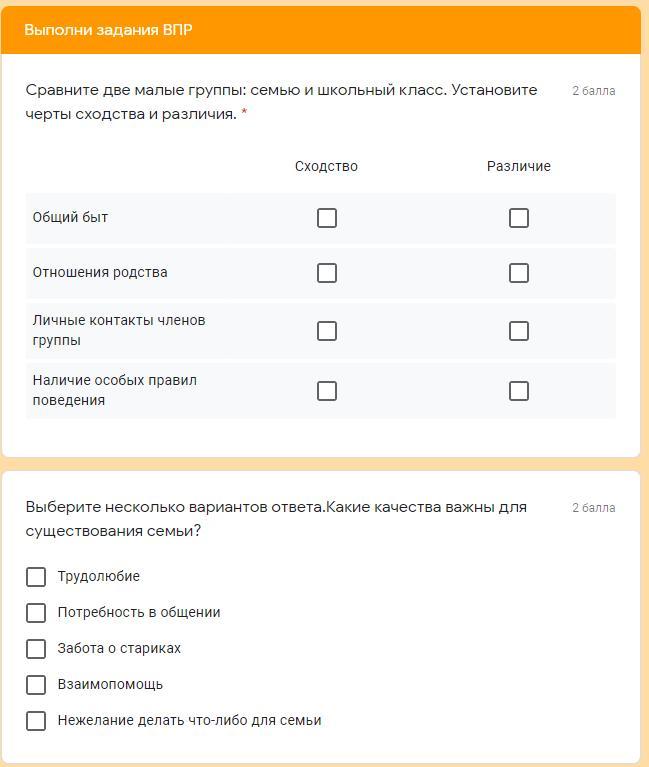The width and height of the screenshot is (649, 767).
Task: Check Нежелание делать что-либо для семьи
Action: coord(36,721)
